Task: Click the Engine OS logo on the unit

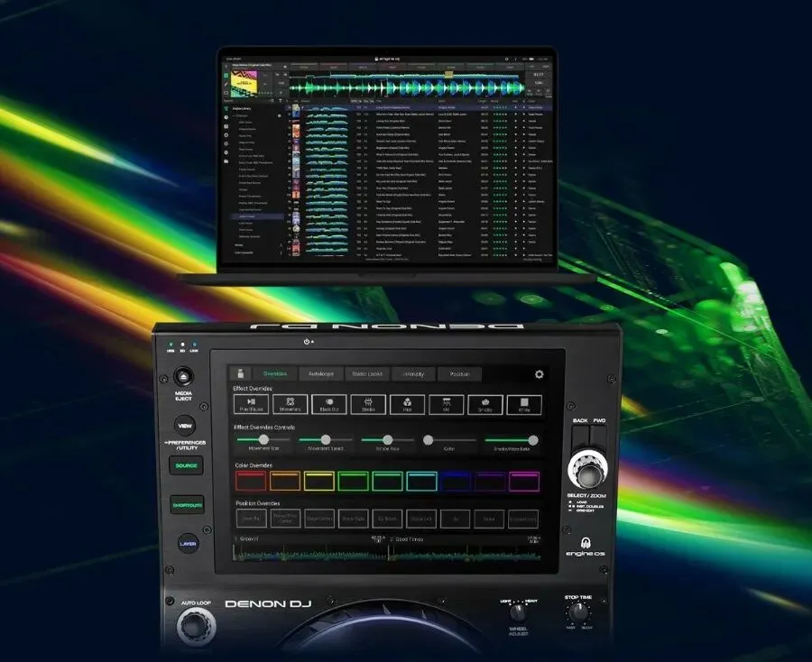Action: [586, 547]
